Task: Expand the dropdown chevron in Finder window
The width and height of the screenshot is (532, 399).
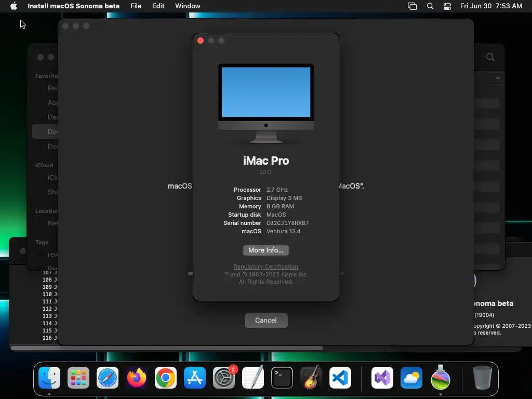Action: (x=498, y=78)
